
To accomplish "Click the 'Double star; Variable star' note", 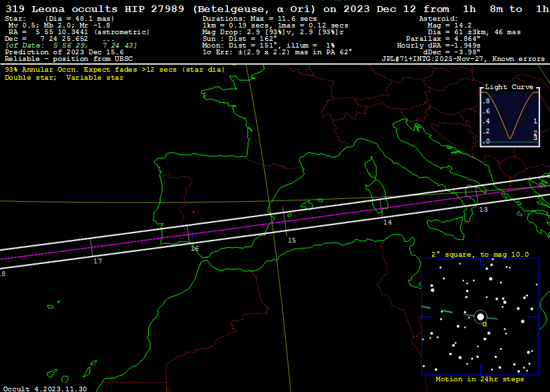I will tap(64, 78).
